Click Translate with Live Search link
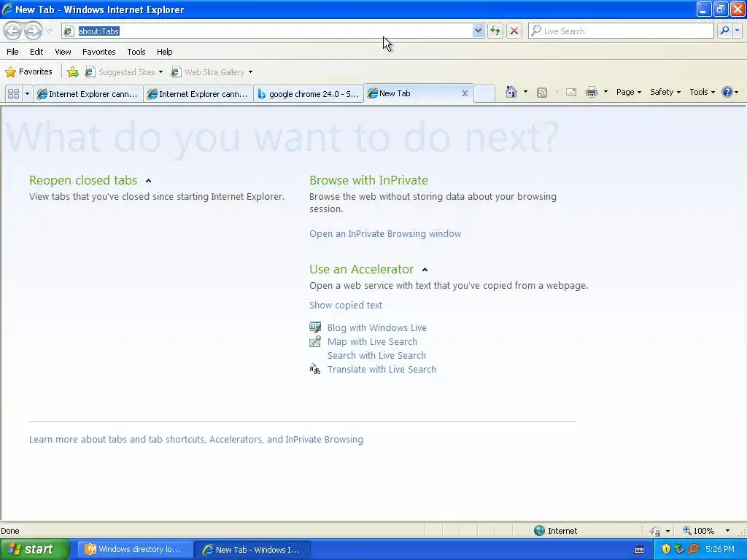The height and width of the screenshot is (560, 747). point(382,369)
